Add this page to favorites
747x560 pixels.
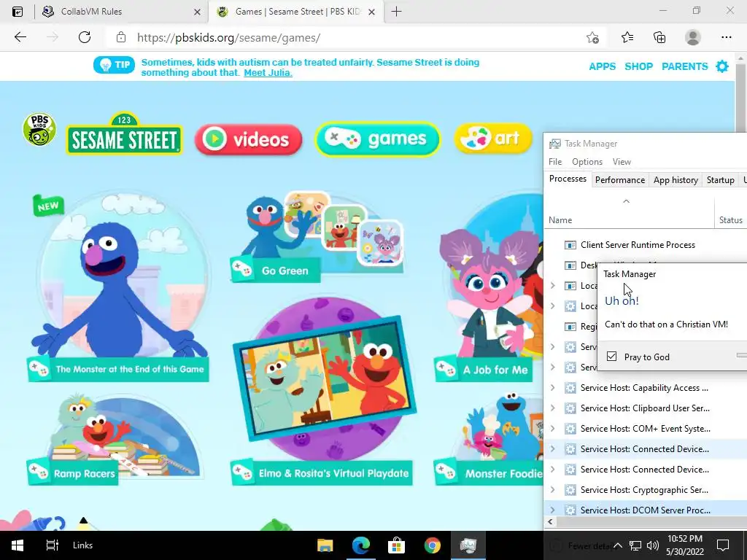click(x=592, y=38)
